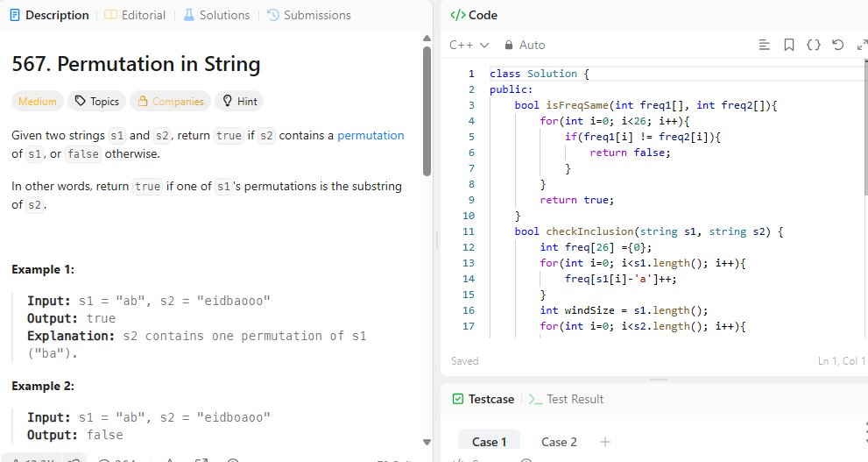The height and width of the screenshot is (462, 868).
Task: Click the description panel scrollbar thumb
Action: pos(427,110)
